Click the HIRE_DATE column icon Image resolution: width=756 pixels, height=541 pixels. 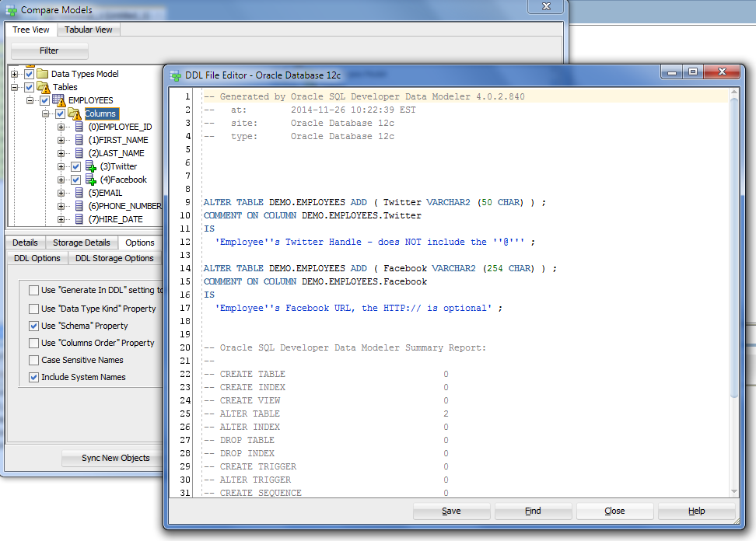click(79, 219)
